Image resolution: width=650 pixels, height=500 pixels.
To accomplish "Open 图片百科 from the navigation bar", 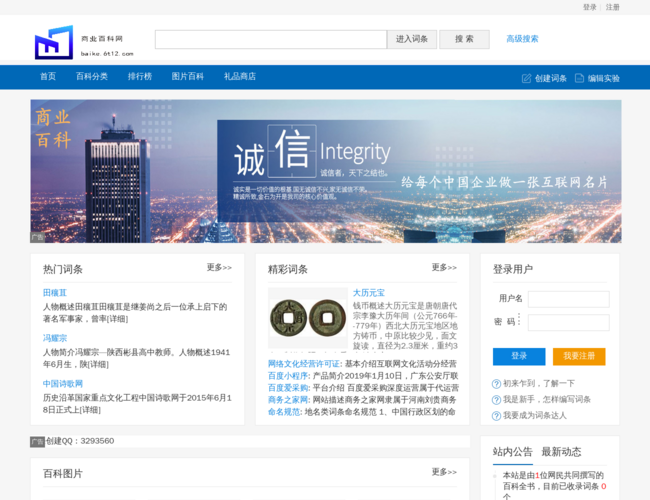I will point(188,77).
